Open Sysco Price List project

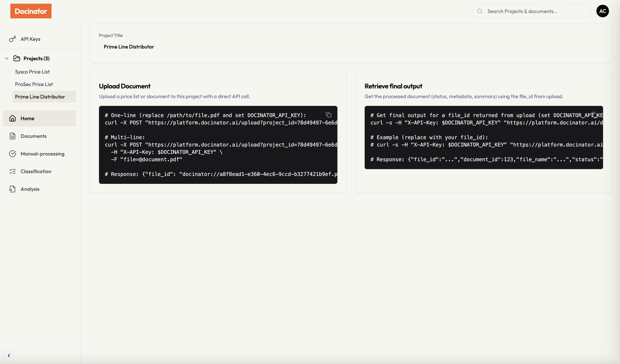pyautogui.click(x=32, y=72)
